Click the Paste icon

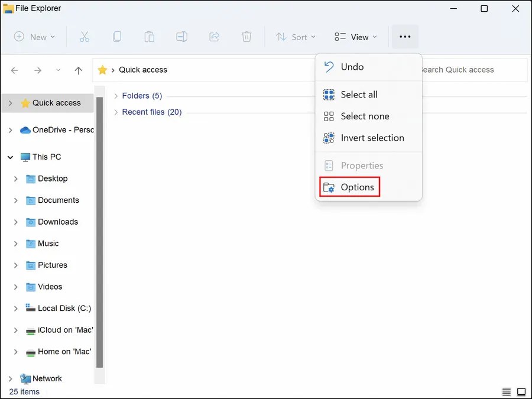point(150,37)
